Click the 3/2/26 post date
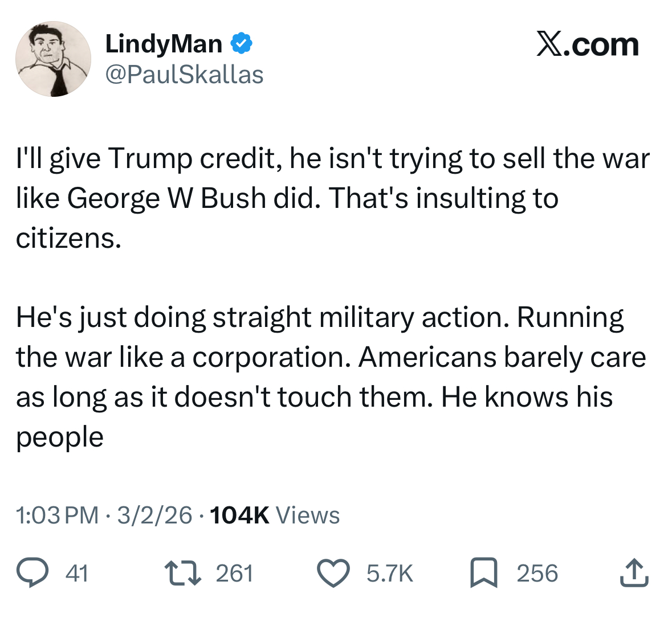672x618 pixels. click(154, 515)
